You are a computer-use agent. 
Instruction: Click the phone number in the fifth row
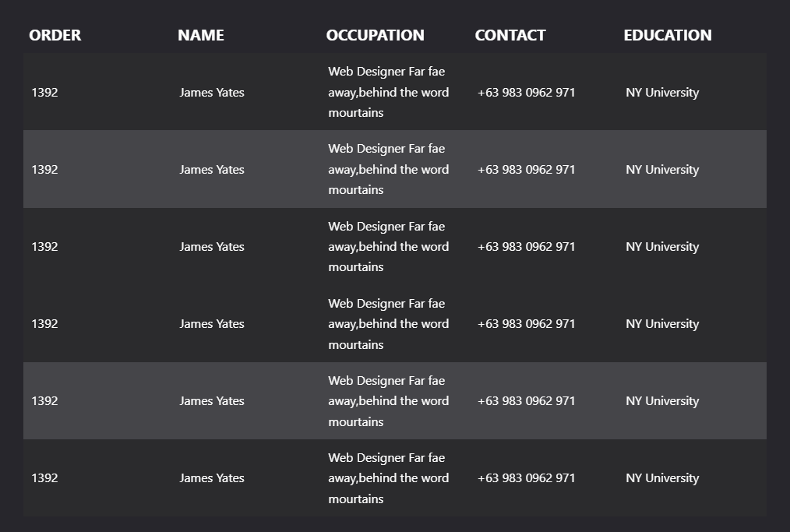pyautogui.click(x=526, y=400)
